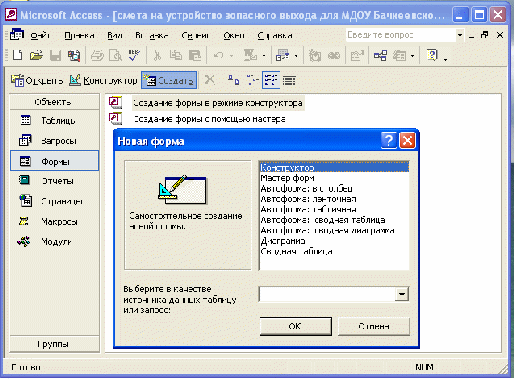Click Отмена in Новая форма dialog

pyautogui.click(x=374, y=326)
